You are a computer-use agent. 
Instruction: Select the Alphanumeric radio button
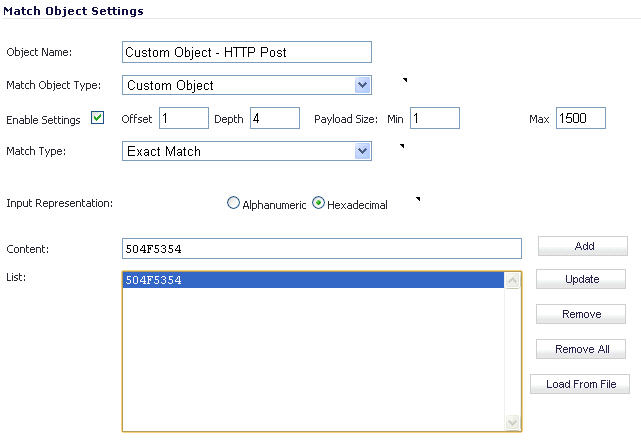pos(233,203)
